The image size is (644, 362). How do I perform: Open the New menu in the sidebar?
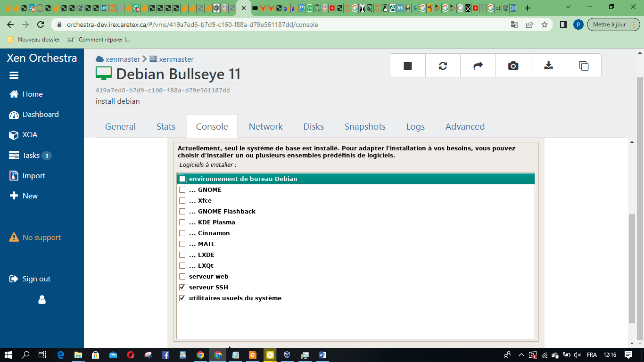click(x=24, y=196)
